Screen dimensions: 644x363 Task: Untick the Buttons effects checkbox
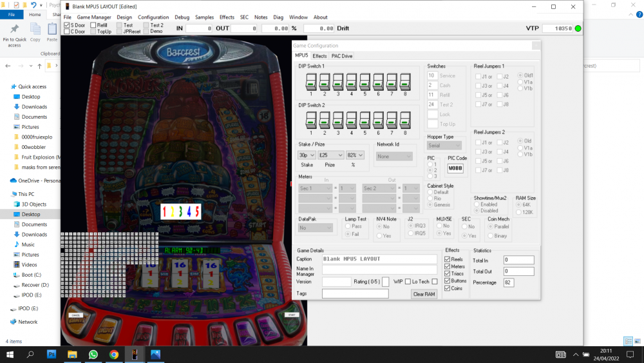[448, 280]
